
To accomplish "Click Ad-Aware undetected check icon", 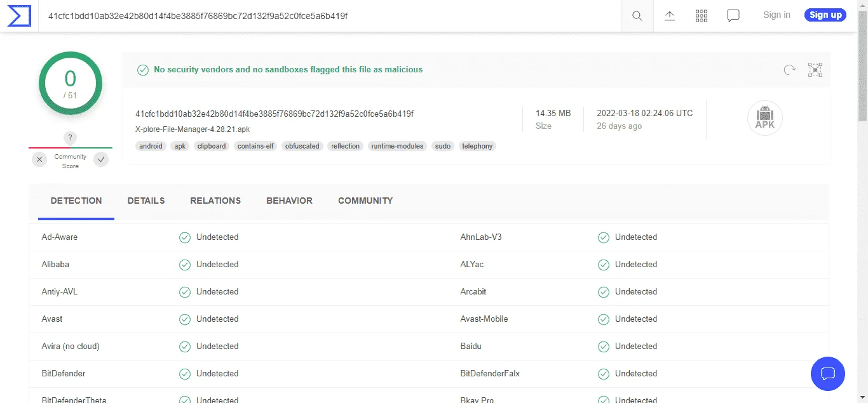I will tap(185, 237).
